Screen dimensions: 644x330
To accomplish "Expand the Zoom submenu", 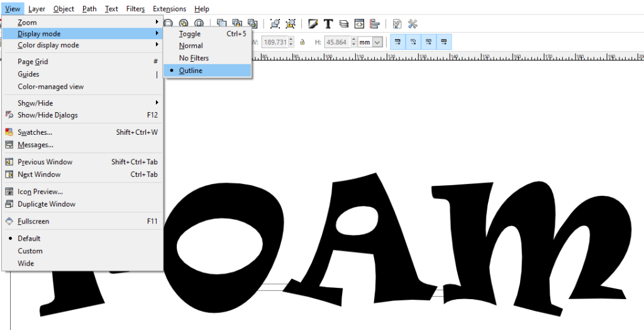I will click(x=82, y=22).
